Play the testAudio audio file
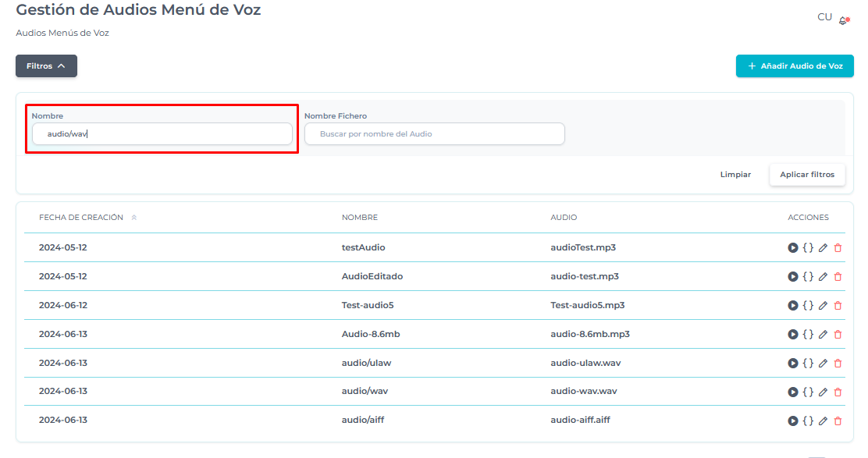The width and height of the screenshot is (868, 458). click(792, 247)
